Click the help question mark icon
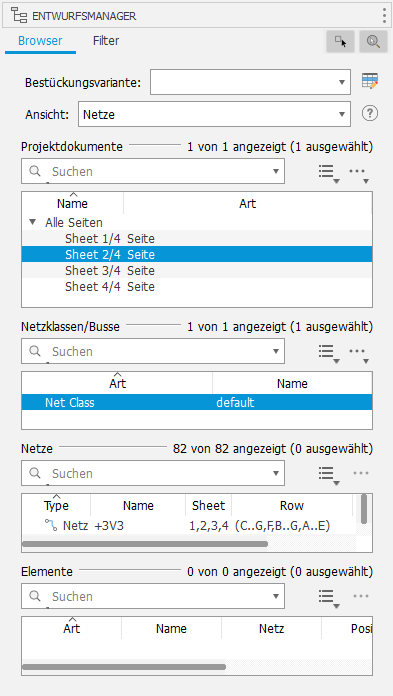 (x=370, y=114)
